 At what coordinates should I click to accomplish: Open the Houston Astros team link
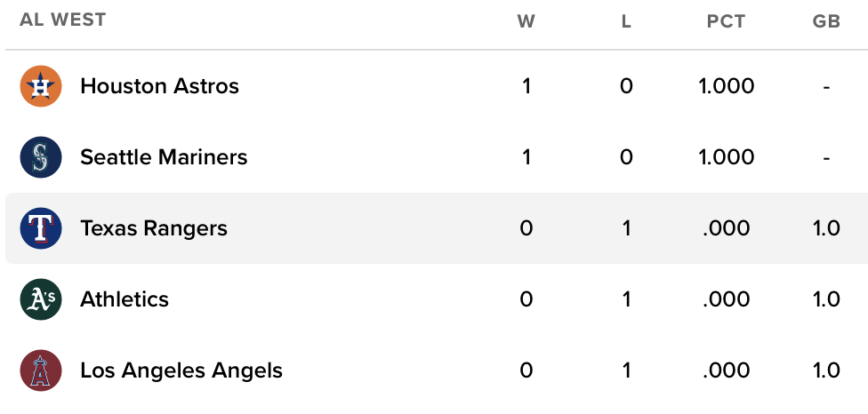pyautogui.click(x=159, y=86)
